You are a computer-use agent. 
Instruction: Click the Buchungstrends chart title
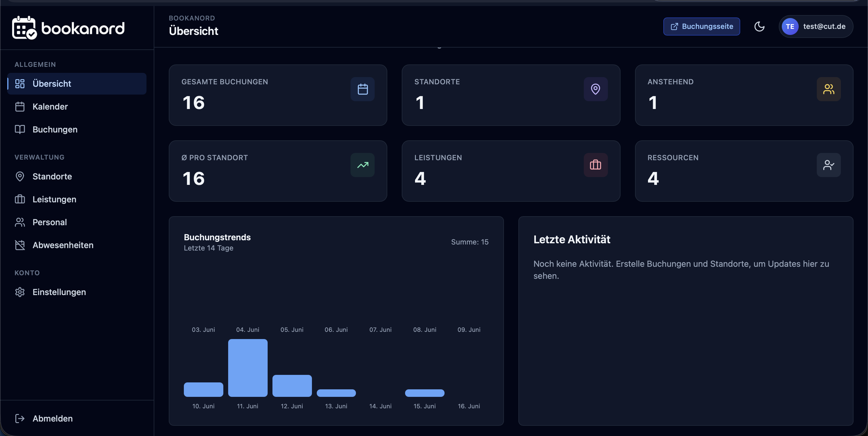click(x=217, y=237)
